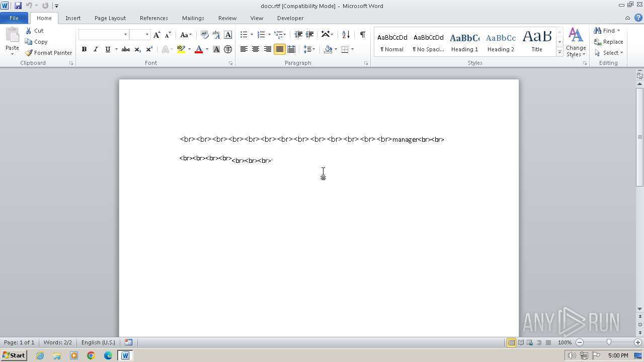Align text right

point(267,49)
